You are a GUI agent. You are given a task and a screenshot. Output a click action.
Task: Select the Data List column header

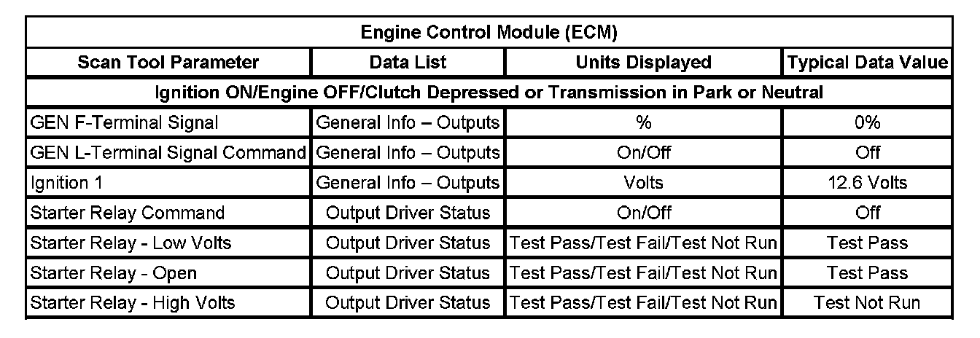(x=408, y=63)
